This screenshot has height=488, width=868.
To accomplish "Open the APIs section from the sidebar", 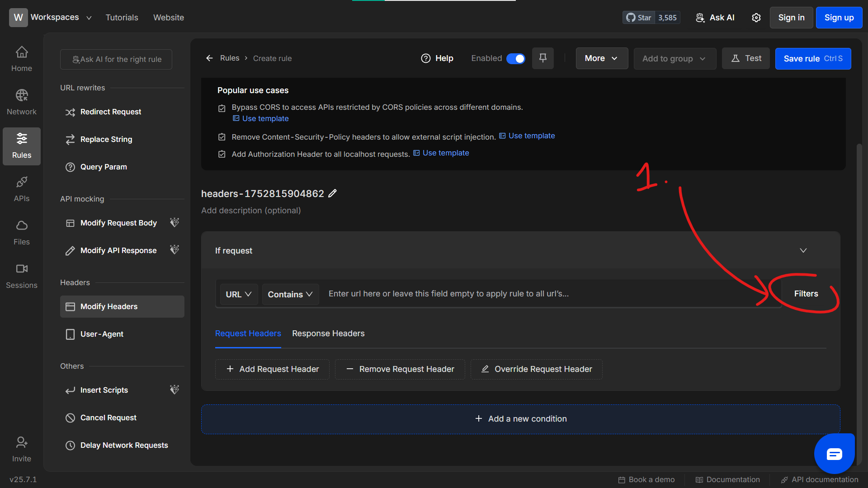I will pyautogui.click(x=21, y=188).
